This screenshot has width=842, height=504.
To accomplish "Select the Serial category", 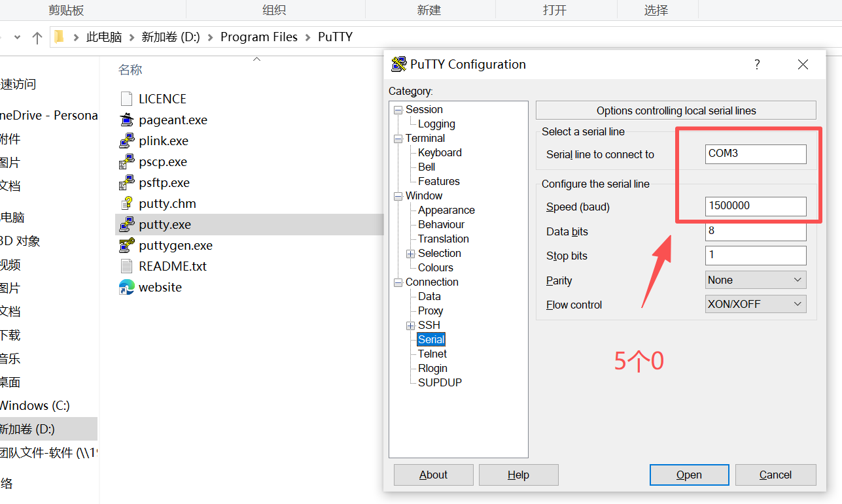I will point(430,339).
